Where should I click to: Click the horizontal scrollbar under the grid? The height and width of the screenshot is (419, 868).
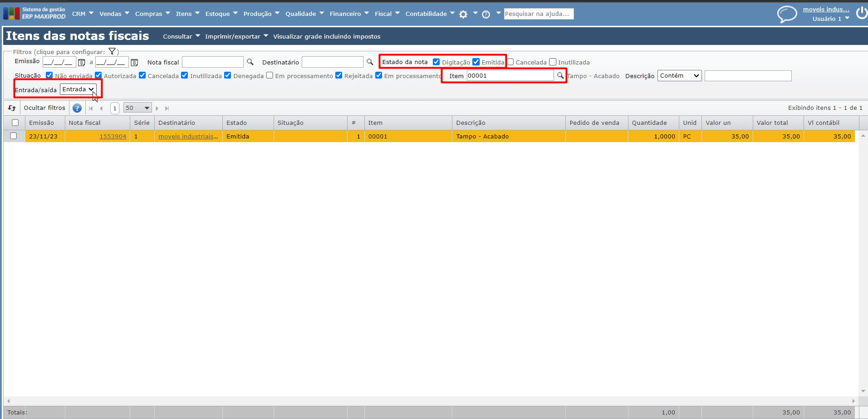(431, 401)
